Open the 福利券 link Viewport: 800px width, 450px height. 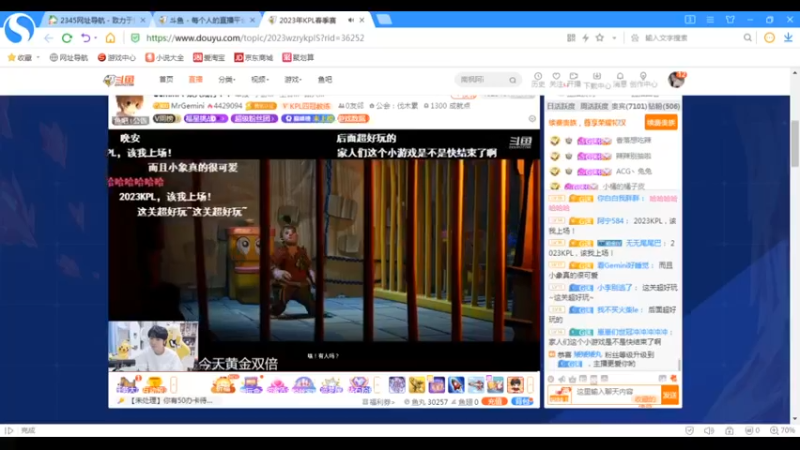coord(379,402)
